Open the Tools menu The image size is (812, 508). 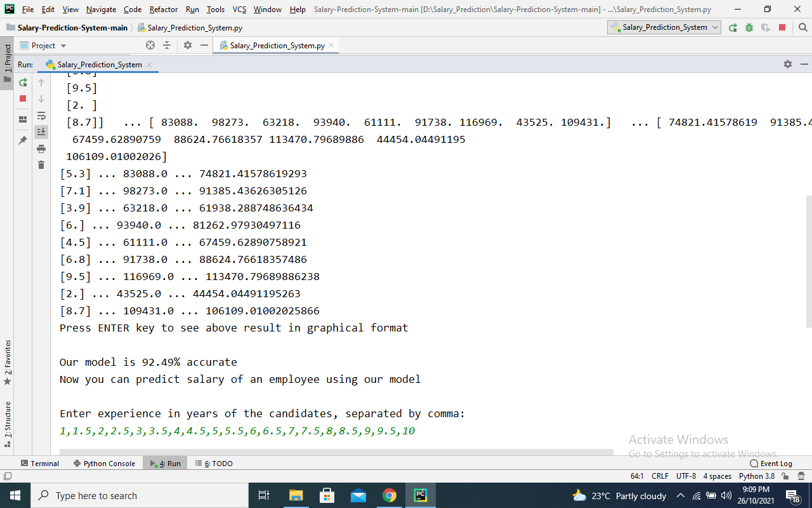click(216, 10)
